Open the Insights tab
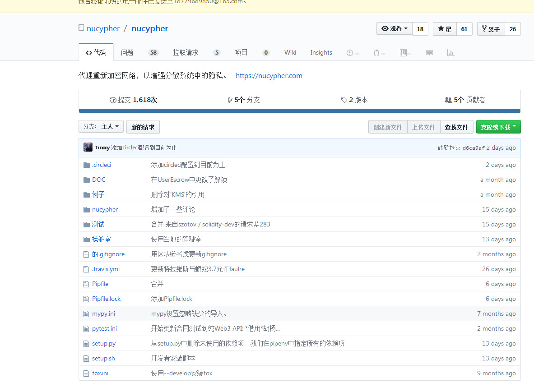Viewport: 534px width, 392px height. point(321,52)
